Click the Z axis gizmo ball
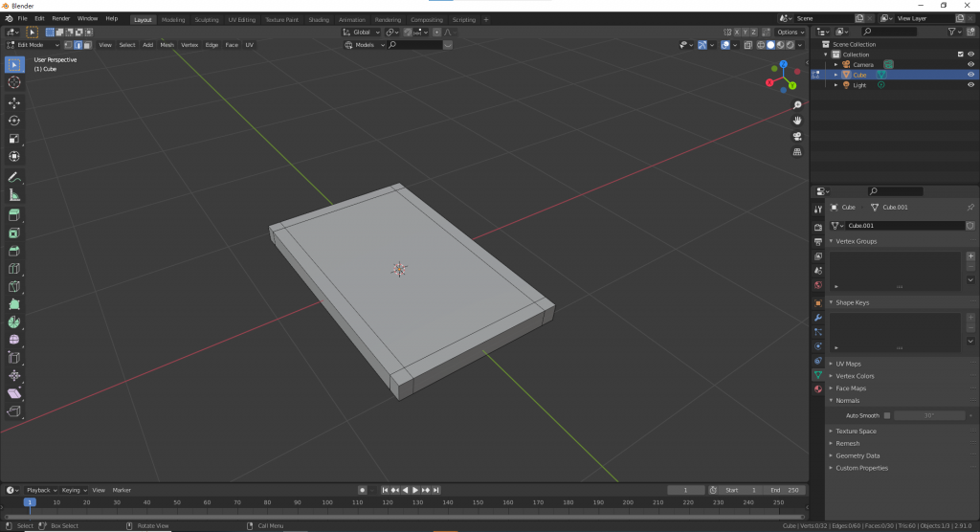 [x=783, y=64]
